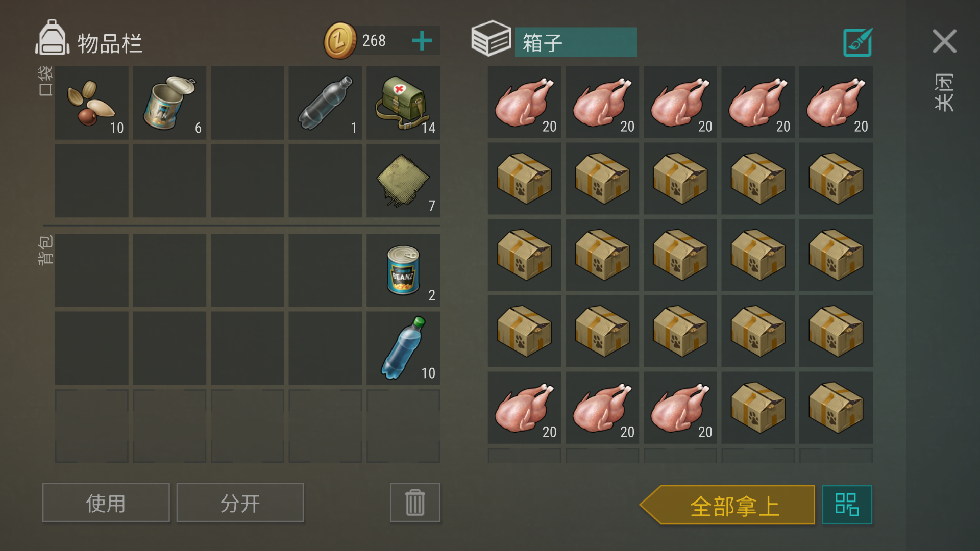Screen dimensions: 980x551
Task: Click the sort chest grid icon
Action: (x=847, y=505)
